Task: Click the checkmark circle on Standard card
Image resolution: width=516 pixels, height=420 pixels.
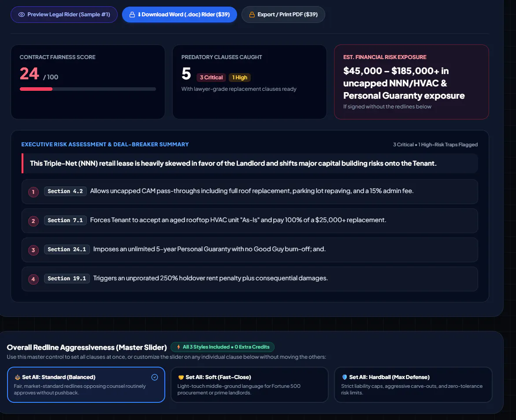Action: pos(155,377)
